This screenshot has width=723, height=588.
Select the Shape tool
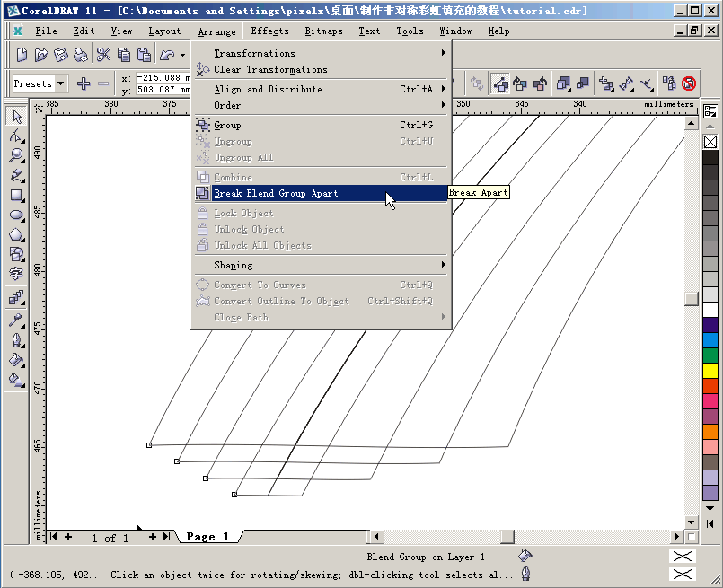(16, 136)
